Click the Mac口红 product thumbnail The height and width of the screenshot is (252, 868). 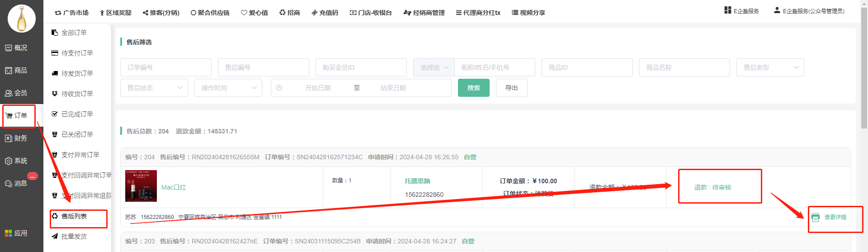click(x=141, y=186)
